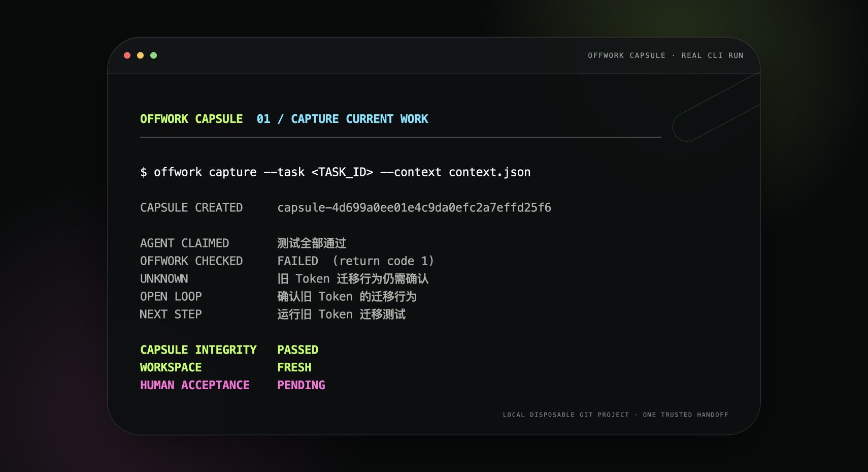Click the red close dot
Image resolution: width=868 pixels, height=472 pixels.
click(127, 55)
